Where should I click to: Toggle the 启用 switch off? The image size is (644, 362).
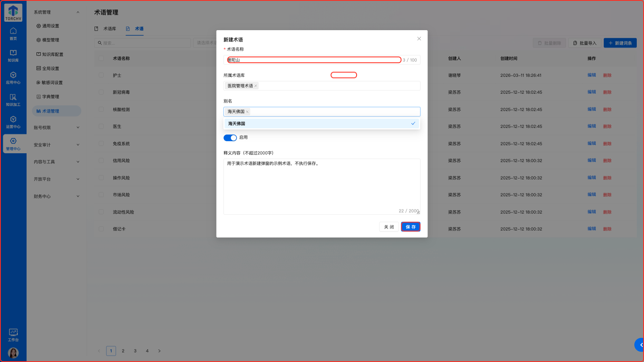pyautogui.click(x=230, y=138)
